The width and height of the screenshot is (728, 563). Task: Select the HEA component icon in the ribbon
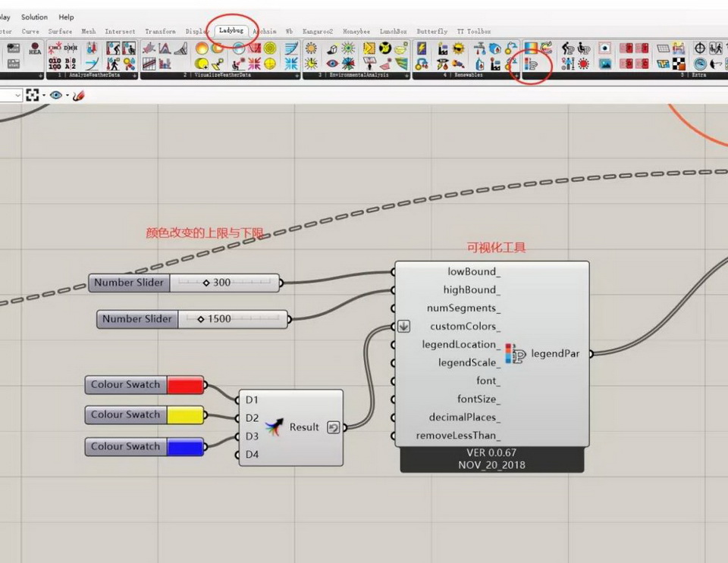pos(35,49)
